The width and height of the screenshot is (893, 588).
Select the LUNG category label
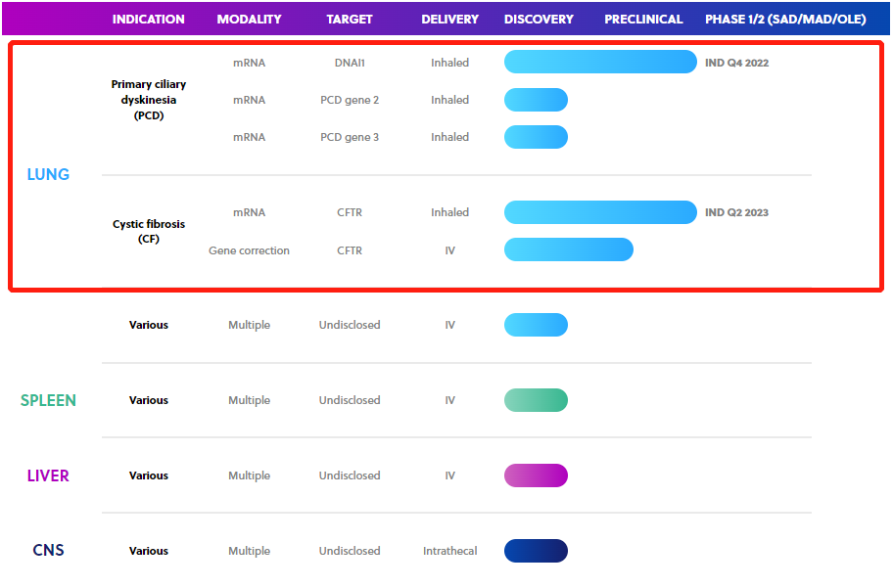tap(48, 174)
